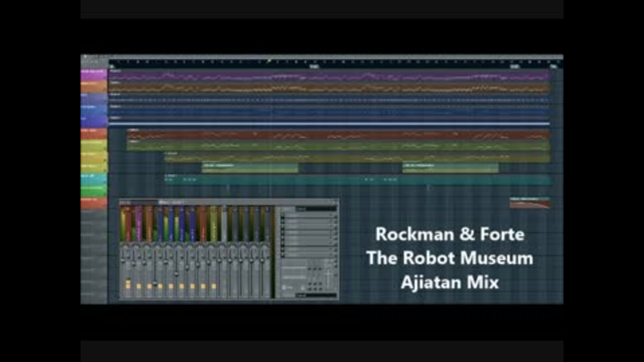
Task: Click the lowest-set mixer fader knob
Action: point(155,283)
